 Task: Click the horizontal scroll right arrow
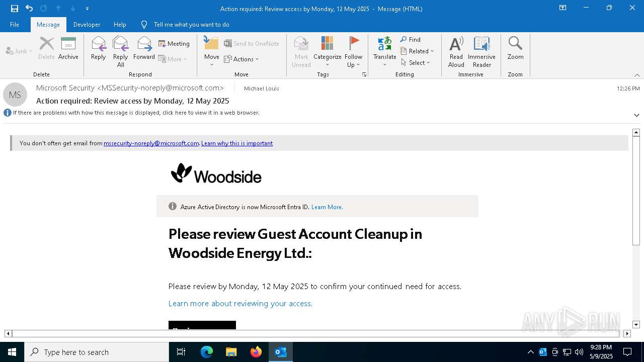pos(627,333)
